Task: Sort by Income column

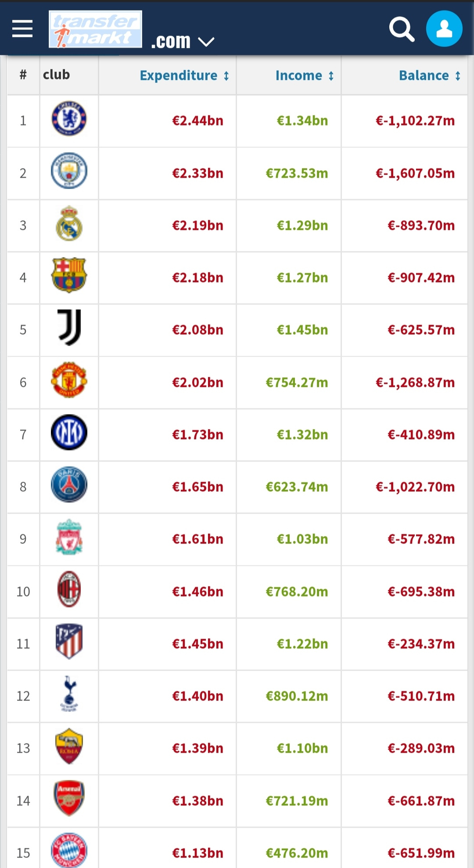Action: coord(305,75)
